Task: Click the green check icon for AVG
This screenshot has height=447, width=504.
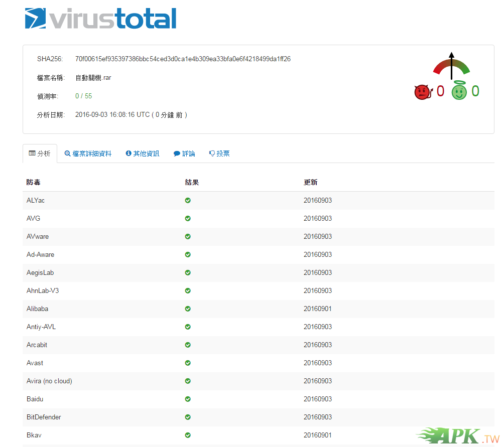Action: coord(188,218)
